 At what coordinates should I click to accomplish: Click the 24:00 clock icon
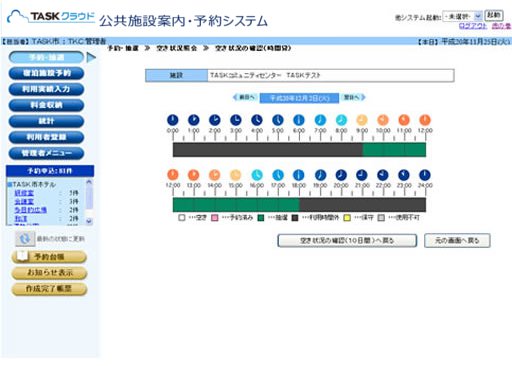(425, 175)
